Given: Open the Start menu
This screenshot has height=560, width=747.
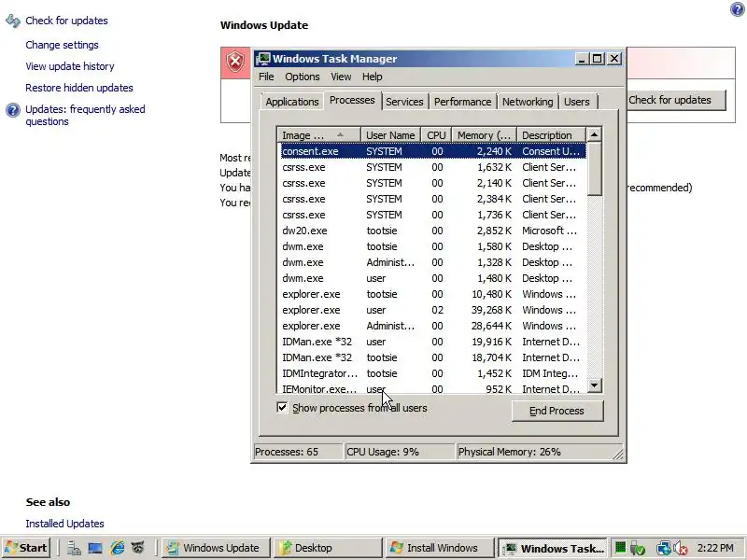Looking at the screenshot, I should [27, 548].
